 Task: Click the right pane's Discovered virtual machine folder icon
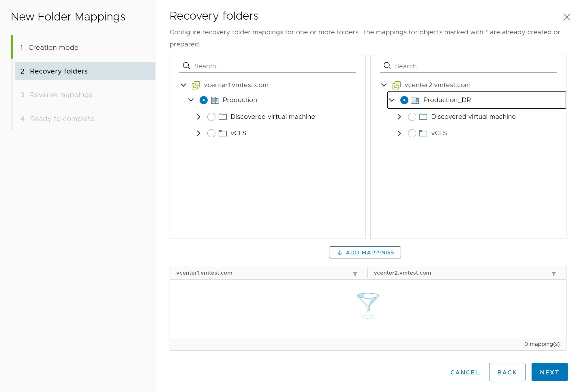(x=423, y=117)
